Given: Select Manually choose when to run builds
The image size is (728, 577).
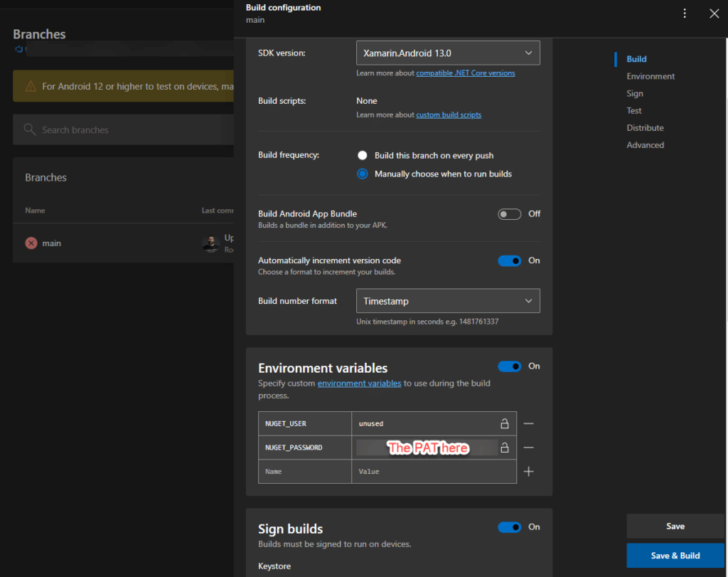Looking at the screenshot, I should (x=362, y=174).
